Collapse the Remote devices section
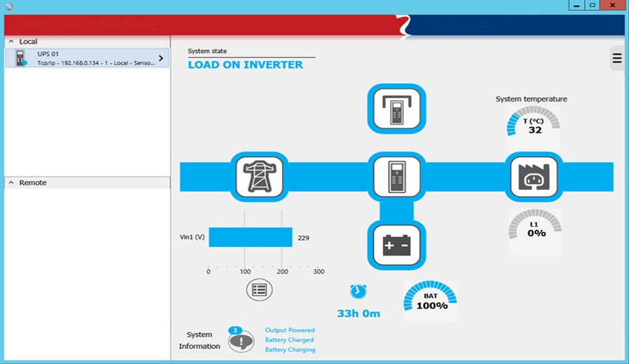Viewport: 629px width, 364px height. pos(11,183)
